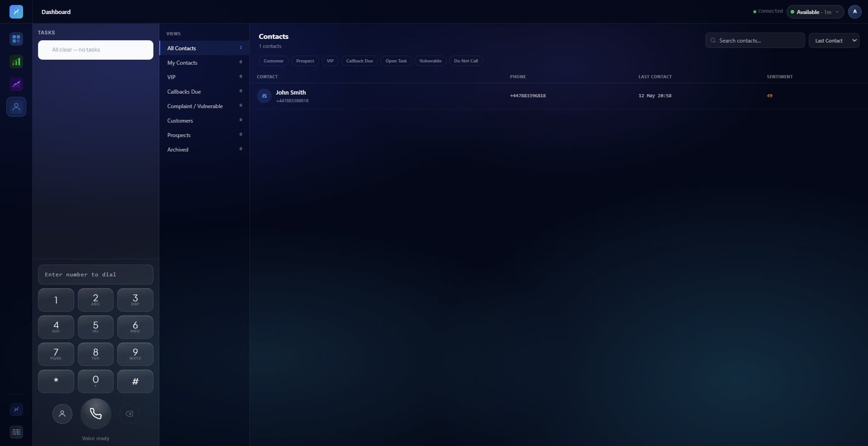Open the settings sliders icon in sidebar
The width and height of the screenshot is (868, 446).
point(16,432)
